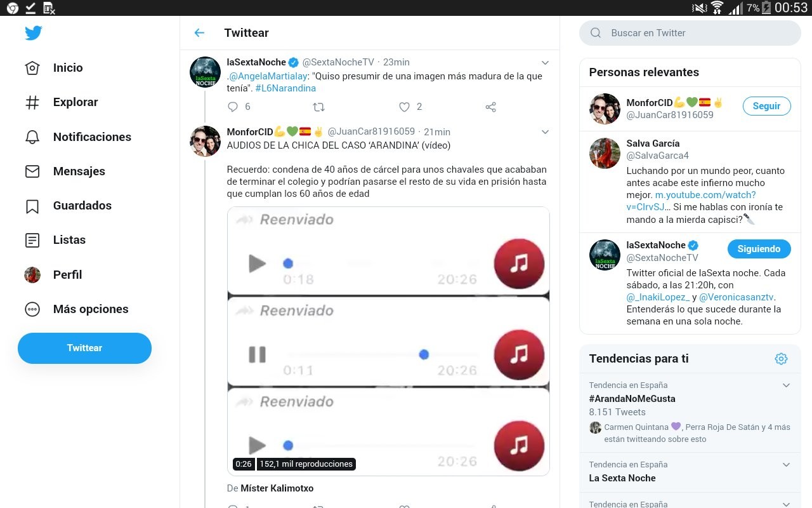Image resolution: width=812 pixels, height=508 pixels.
Task: Select Mensajes in the navigation menu
Action: click(79, 171)
